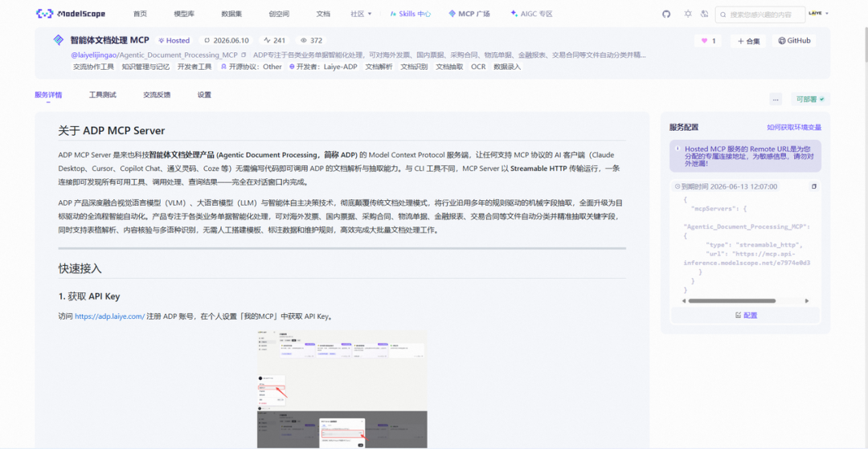Open the 如何获取环境变量 link

point(794,127)
